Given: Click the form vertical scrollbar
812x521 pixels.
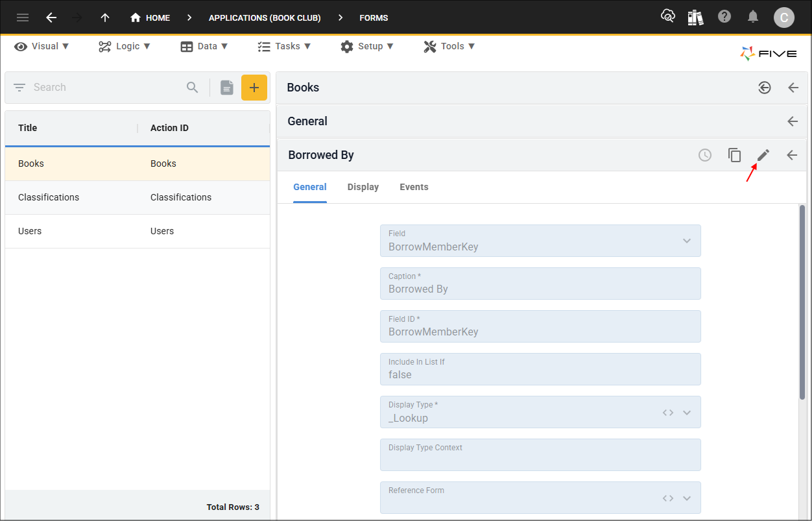Looking at the screenshot, I should click(x=802, y=302).
